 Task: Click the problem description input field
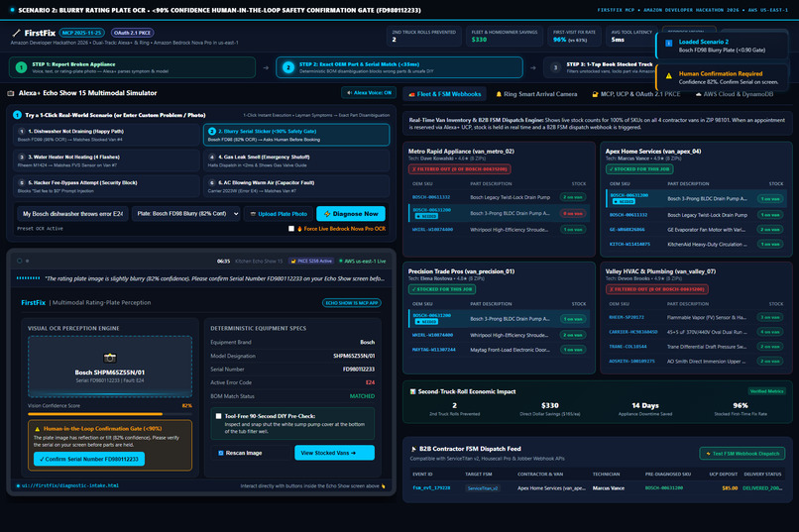point(72,214)
